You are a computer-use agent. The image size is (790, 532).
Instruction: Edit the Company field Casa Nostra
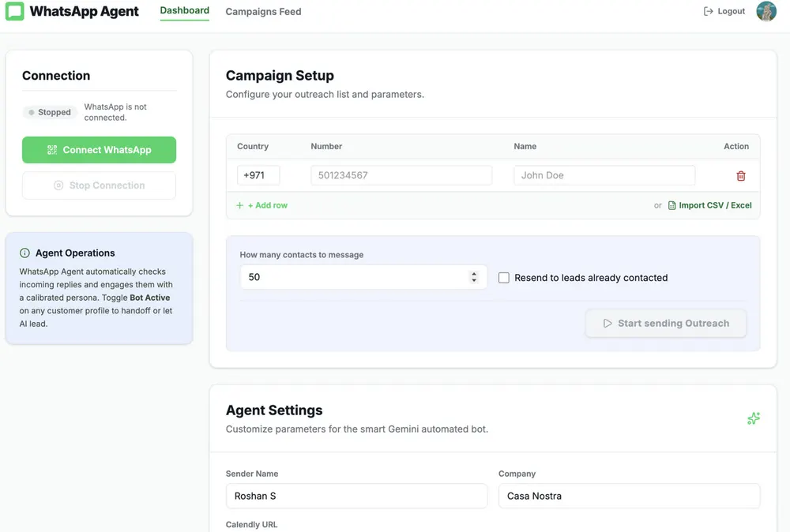click(629, 496)
